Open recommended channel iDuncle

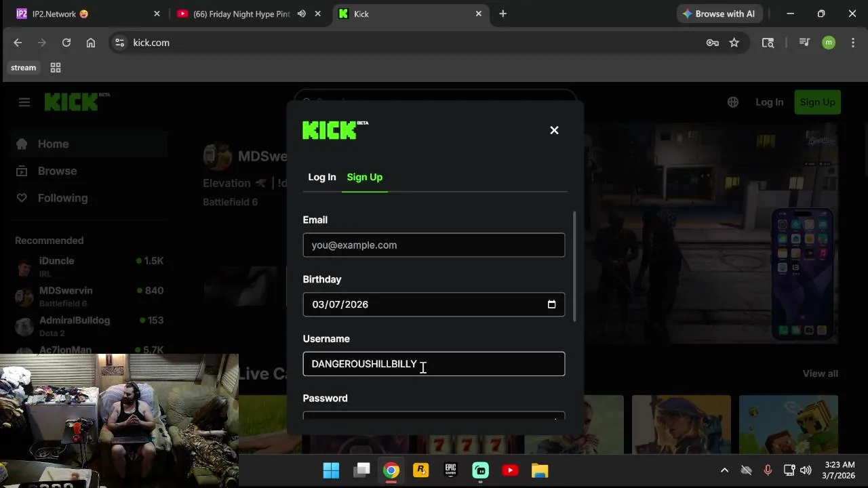[88, 266]
